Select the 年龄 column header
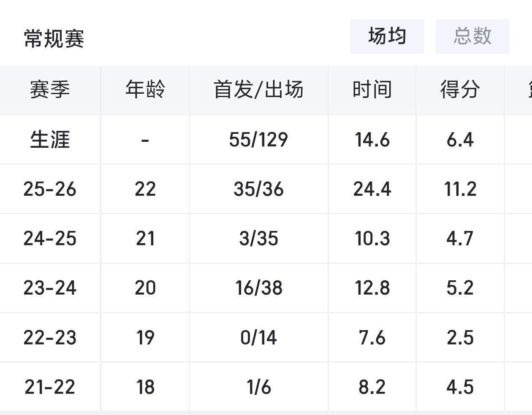 pyautogui.click(x=145, y=90)
